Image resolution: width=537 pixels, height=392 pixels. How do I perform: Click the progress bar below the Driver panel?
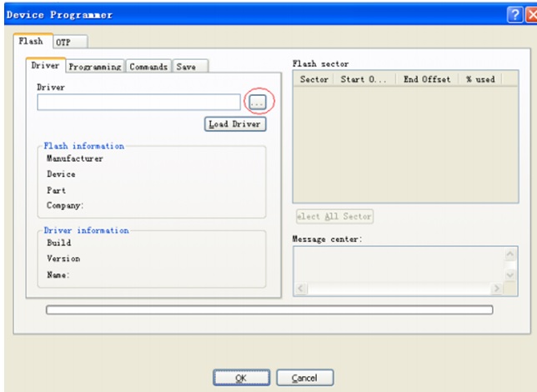pos(269,309)
